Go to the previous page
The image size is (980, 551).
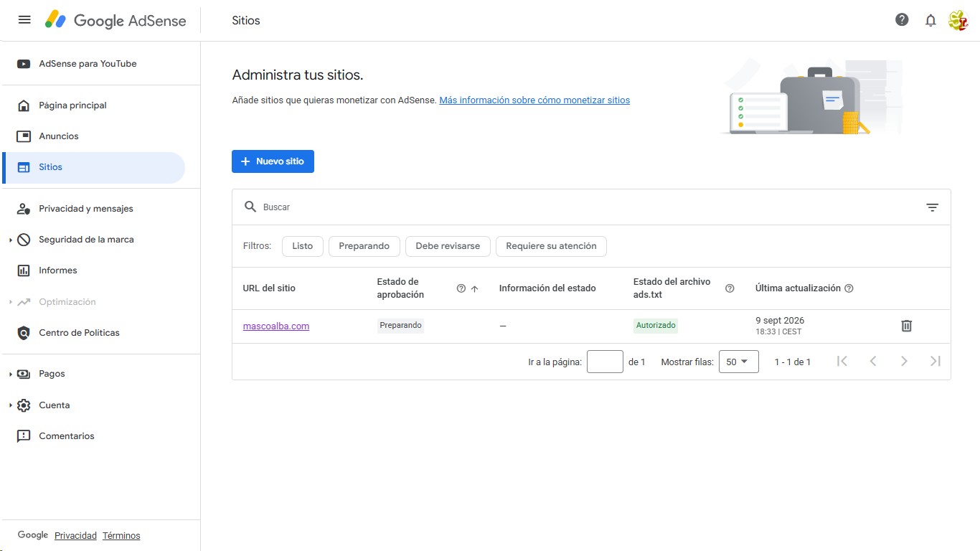click(x=873, y=361)
